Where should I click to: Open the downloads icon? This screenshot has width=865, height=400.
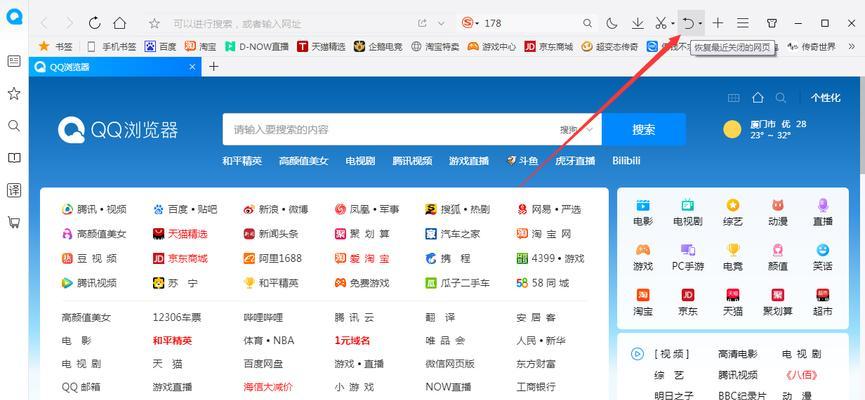[638, 23]
